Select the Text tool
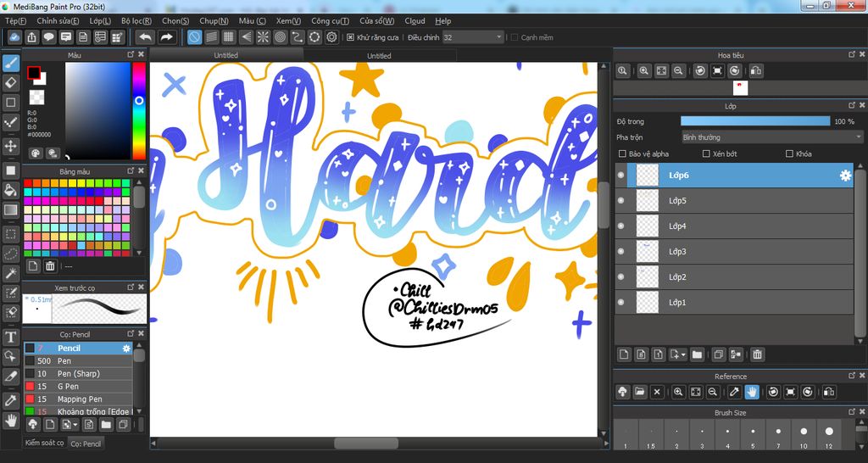The width and height of the screenshot is (868, 463). coord(10,337)
